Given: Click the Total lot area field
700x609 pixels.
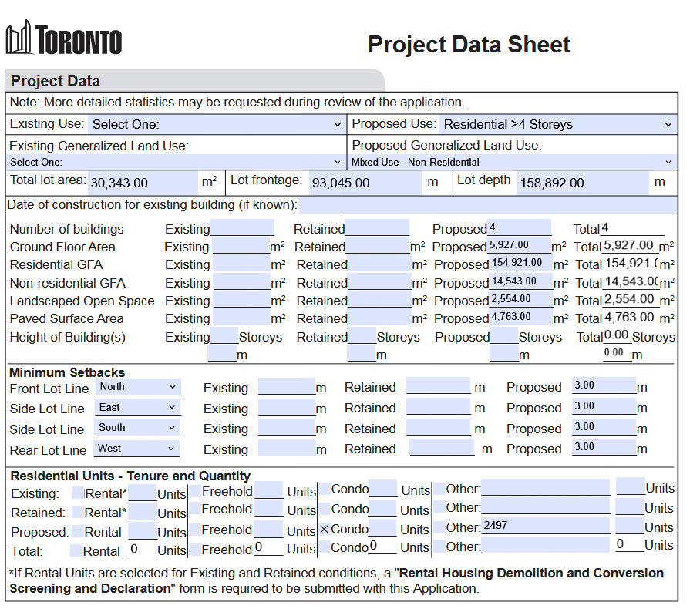Looking at the screenshot, I should (x=143, y=183).
